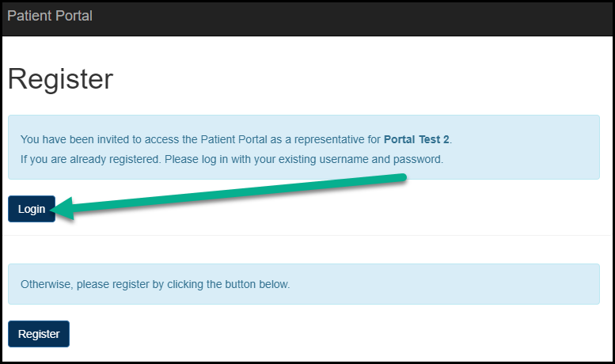Click the Login button
The height and width of the screenshot is (364, 615).
(32, 209)
